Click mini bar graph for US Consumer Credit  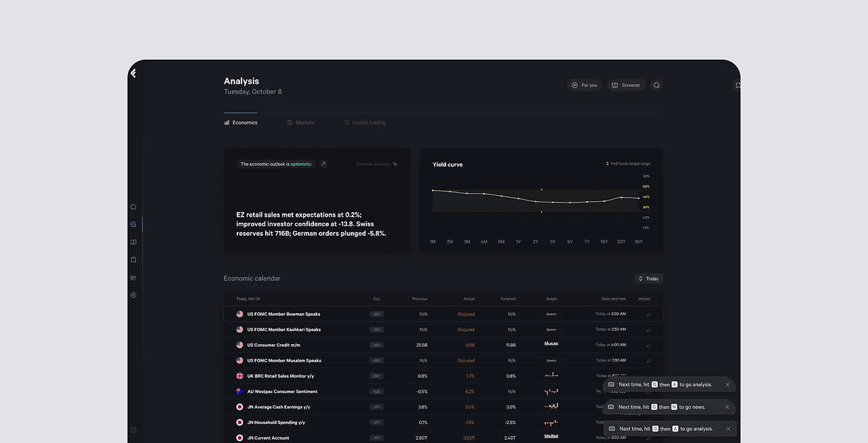(x=551, y=344)
